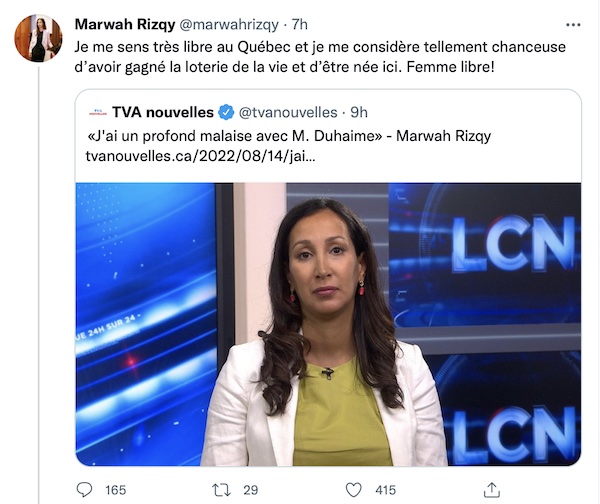Open the LCN interview image thumbnail
600x504 pixels.
click(328, 324)
